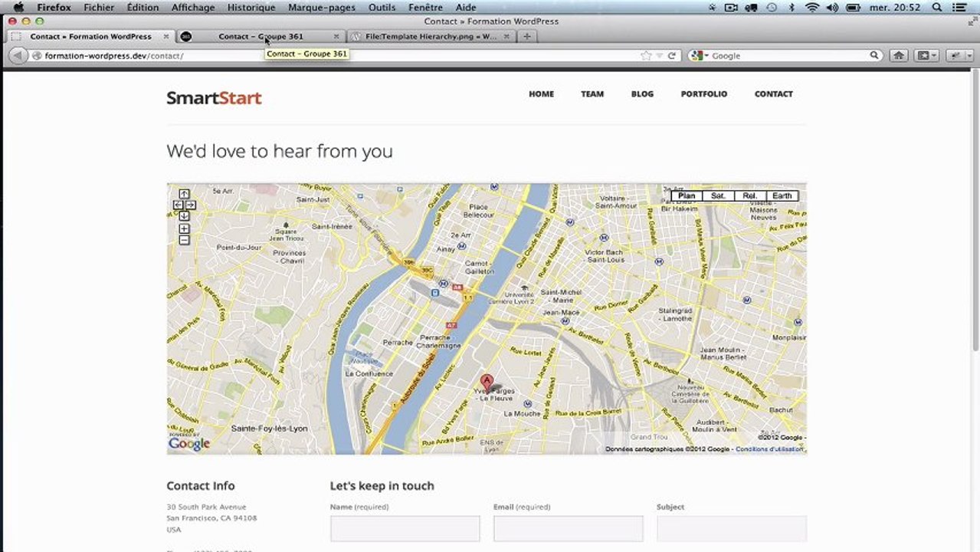
Task: Open the Apple menu
Action: tap(18, 7)
